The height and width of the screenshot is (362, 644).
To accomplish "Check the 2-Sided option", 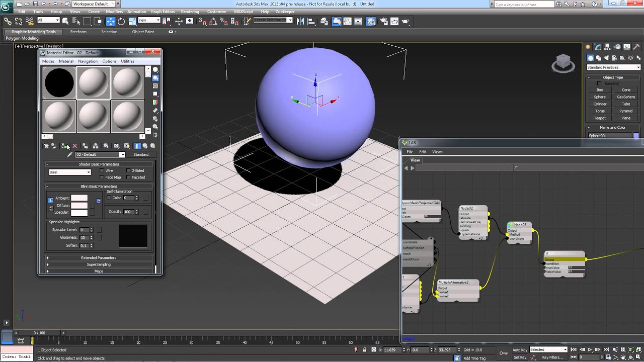I will click(128, 171).
